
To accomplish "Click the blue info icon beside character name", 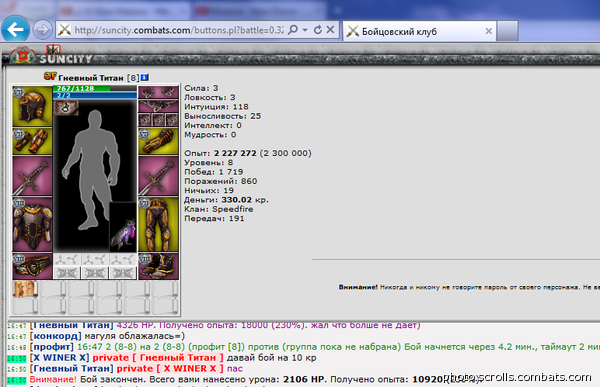I will click(145, 78).
